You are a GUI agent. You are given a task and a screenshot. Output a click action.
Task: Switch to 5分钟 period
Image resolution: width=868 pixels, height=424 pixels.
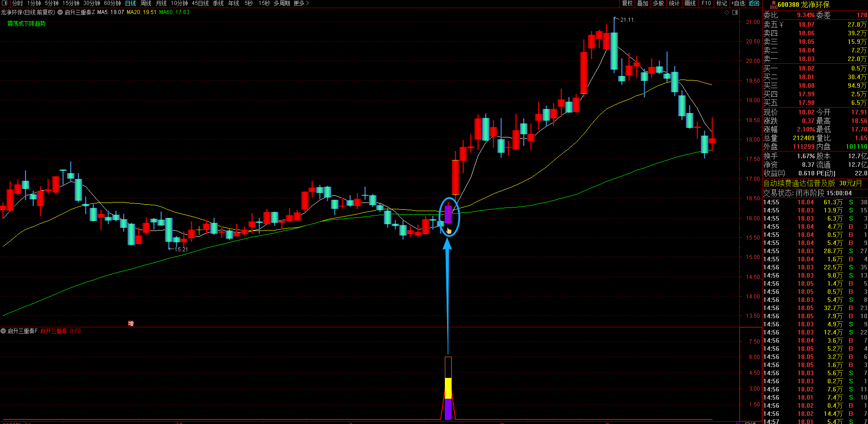pos(52,3)
